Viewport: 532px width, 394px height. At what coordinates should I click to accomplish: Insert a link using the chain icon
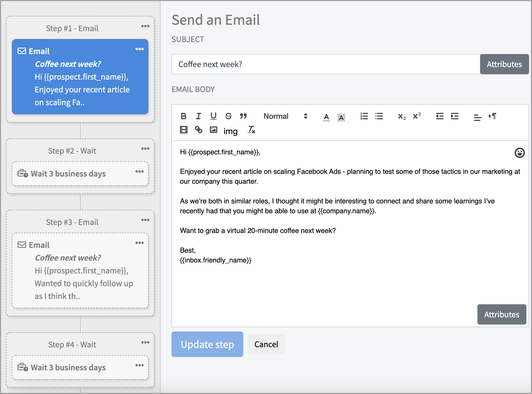[x=198, y=130]
